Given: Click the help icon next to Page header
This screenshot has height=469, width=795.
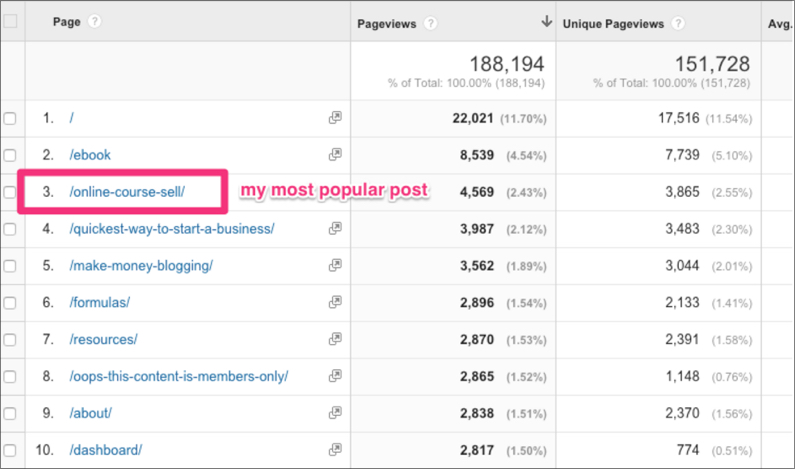Looking at the screenshot, I should point(95,21).
